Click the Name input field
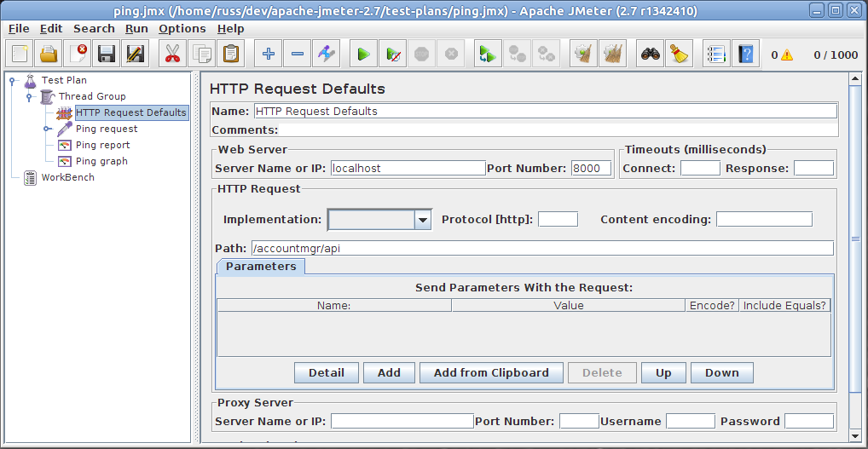Image resolution: width=868 pixels, height=449 pixels. (545, 111)
